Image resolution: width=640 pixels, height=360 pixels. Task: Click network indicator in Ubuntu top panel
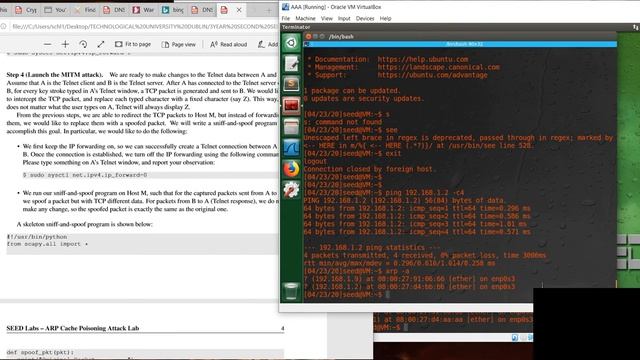click(x=636, y=27)
